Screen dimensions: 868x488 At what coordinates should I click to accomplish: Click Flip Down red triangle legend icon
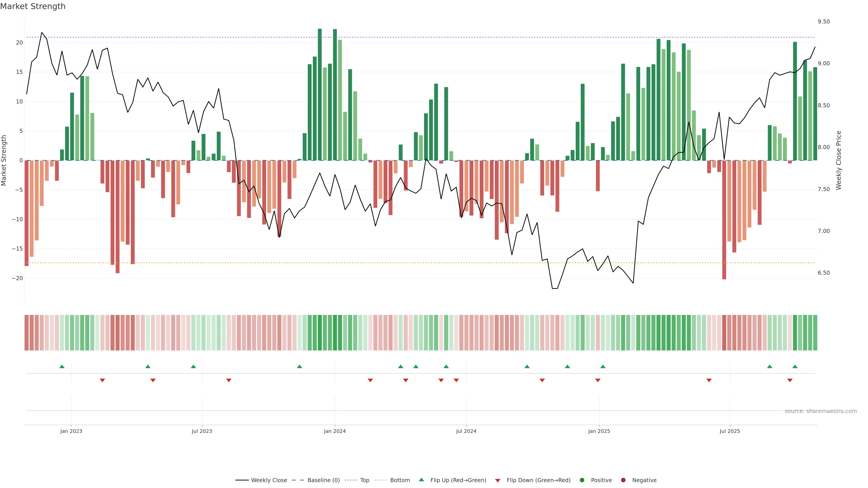click(498, 481)
